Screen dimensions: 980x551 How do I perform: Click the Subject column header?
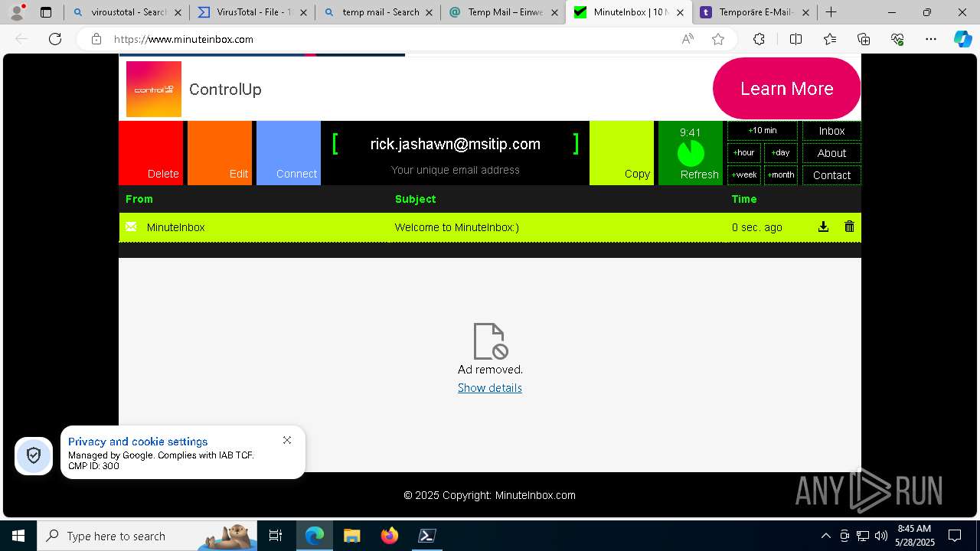416,199
